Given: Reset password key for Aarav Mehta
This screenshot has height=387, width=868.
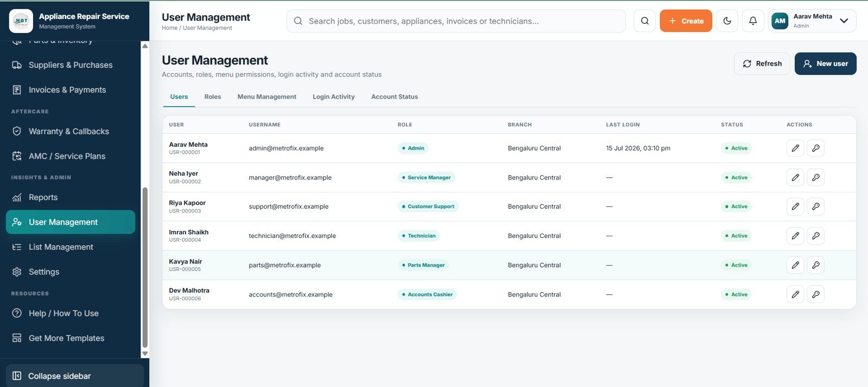Looking at the screenshot, I should [x=815, y=148].
